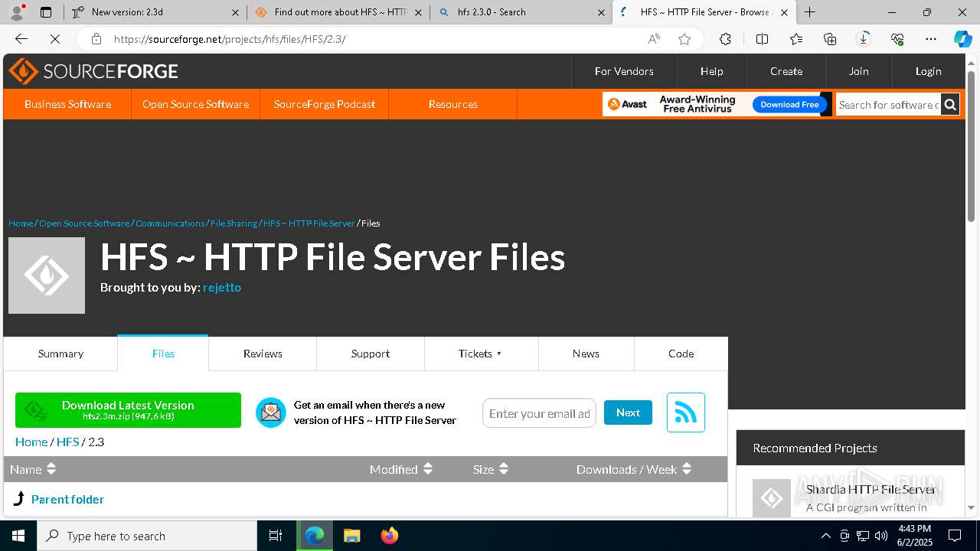Image resolution: width=980 pixels, height=551 pixels.
Task: Click the search magnifier button on SourceForge
Action: [x=949, y=104]
